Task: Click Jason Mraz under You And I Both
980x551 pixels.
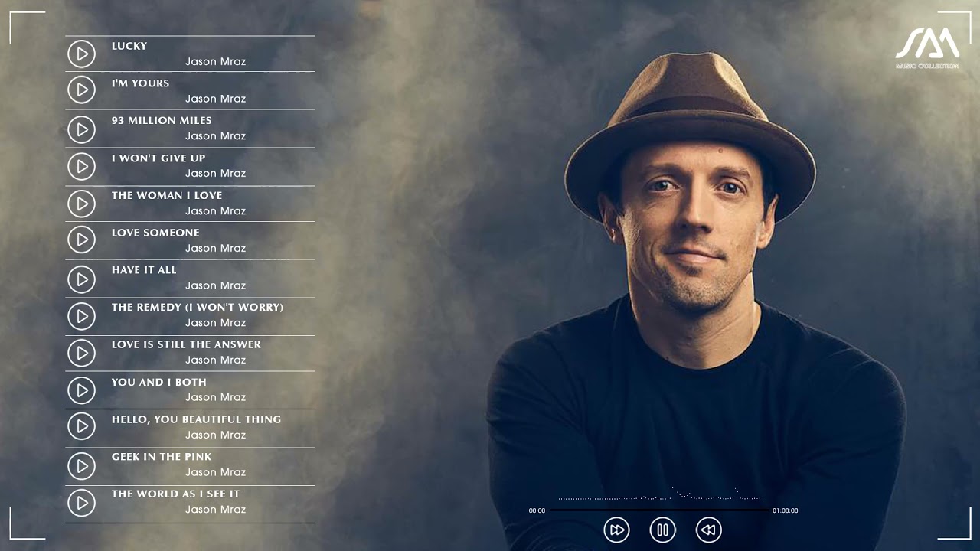Action: pos(215,397)
